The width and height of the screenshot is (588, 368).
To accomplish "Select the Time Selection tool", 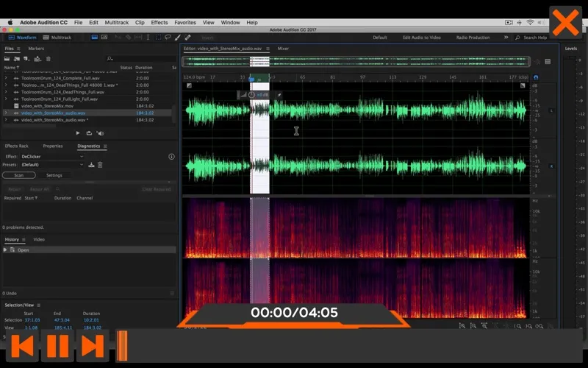I will coord(148,38).
